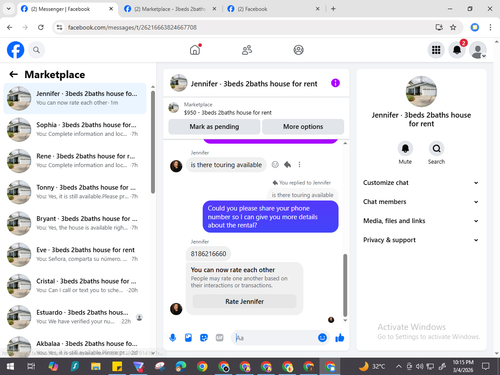Open Cristal's house for rent conversation

point(75,286)
